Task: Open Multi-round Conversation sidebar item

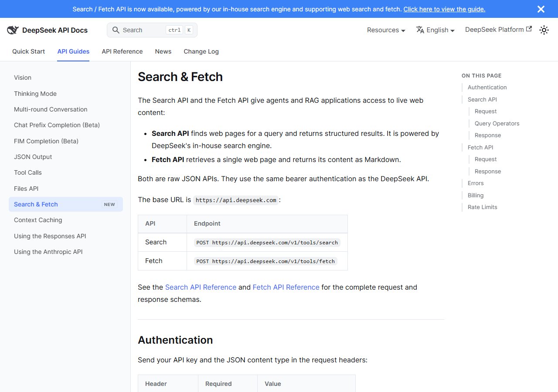Action: pos(66,109)
